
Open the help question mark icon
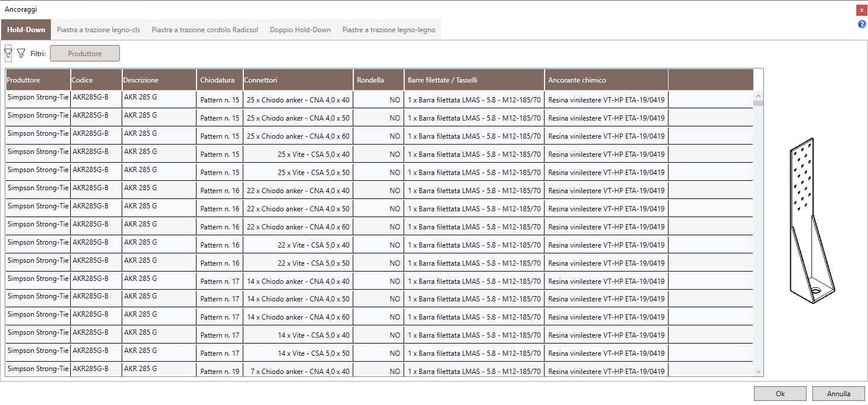click(862, 24)
